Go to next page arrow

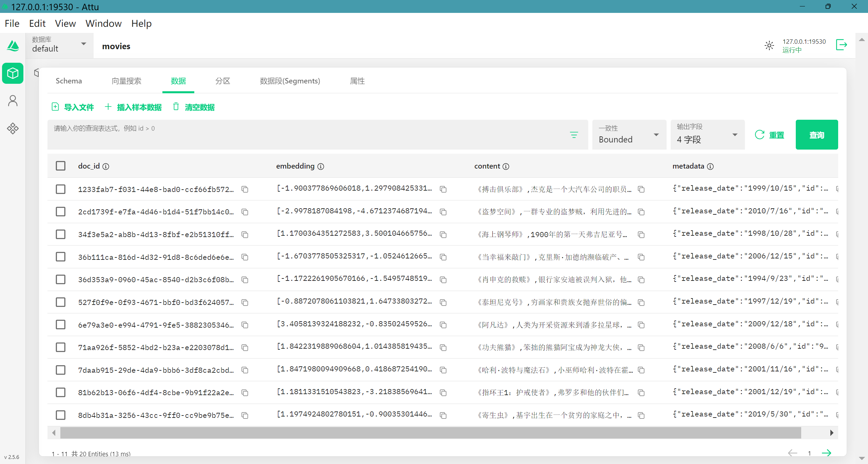pyautogui.click(x=827, y=453)
